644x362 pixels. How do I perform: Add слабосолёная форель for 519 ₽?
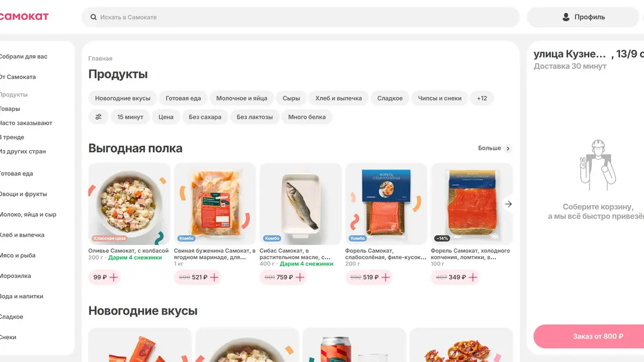click(x=385, y=277)
